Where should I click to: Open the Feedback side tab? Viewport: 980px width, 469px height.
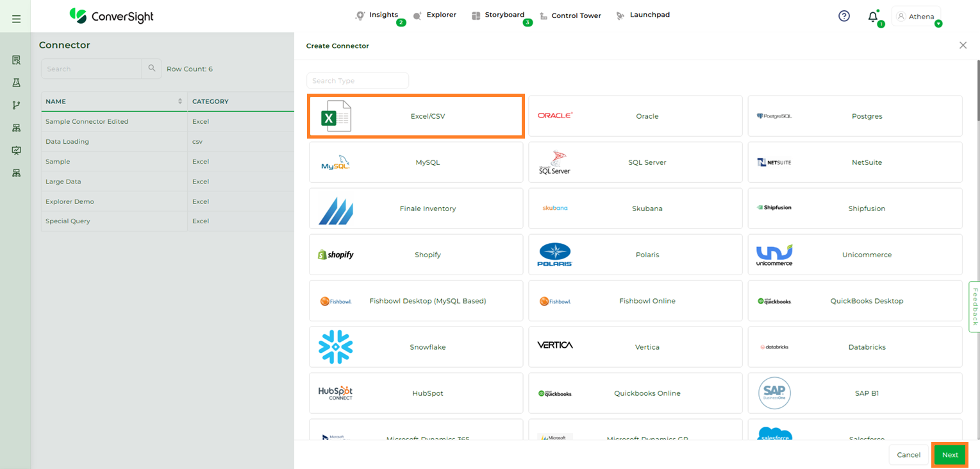[x=974, y=307]
